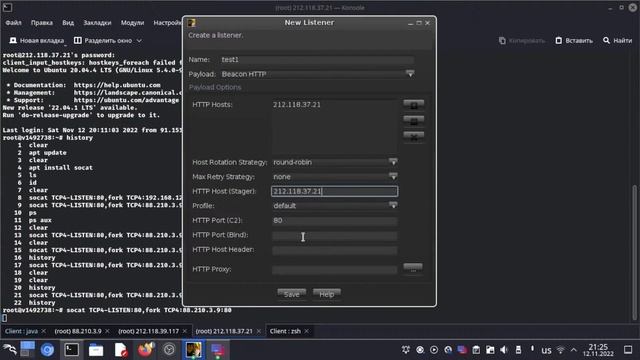Add a host to the HTTP Hosts list
The width and height of the screenshot is (640, 360).
tap(413, 104)
